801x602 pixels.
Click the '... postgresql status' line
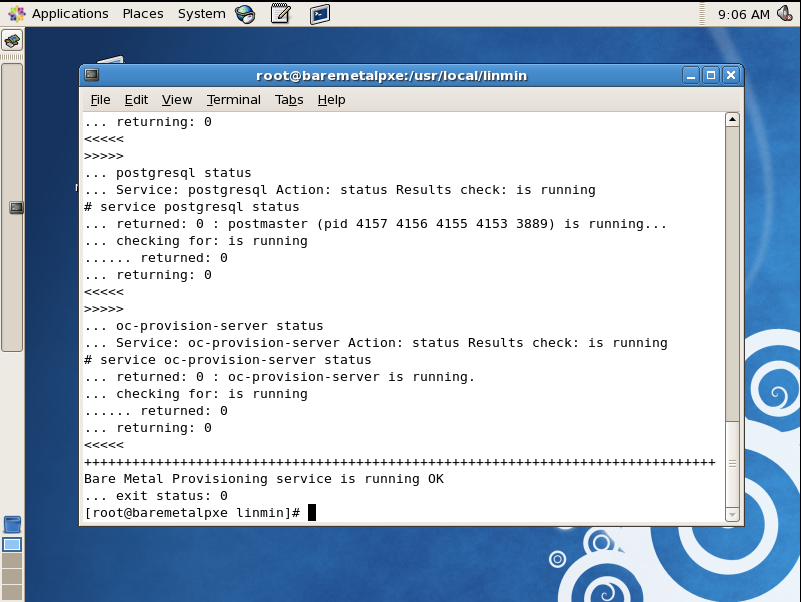point(168,173)
